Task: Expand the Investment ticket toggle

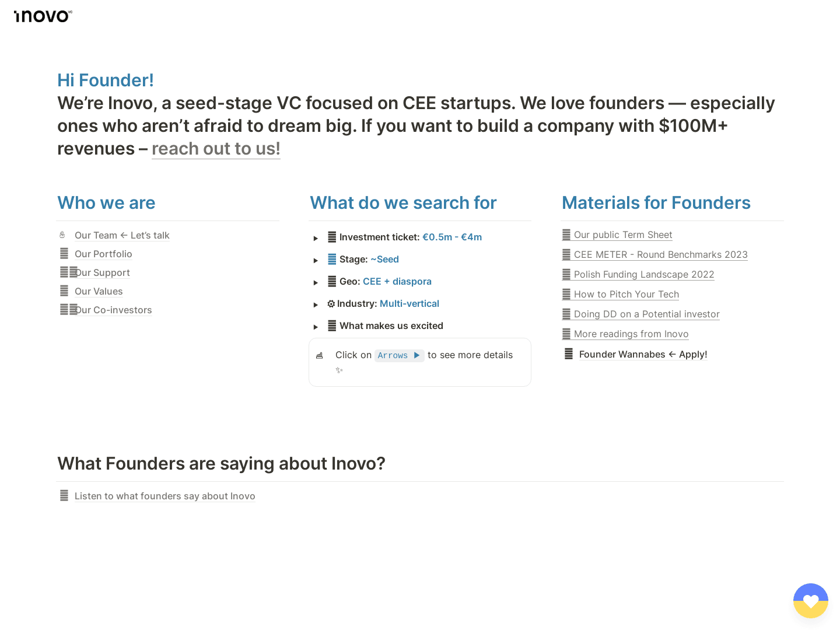Action: point(316,238)
